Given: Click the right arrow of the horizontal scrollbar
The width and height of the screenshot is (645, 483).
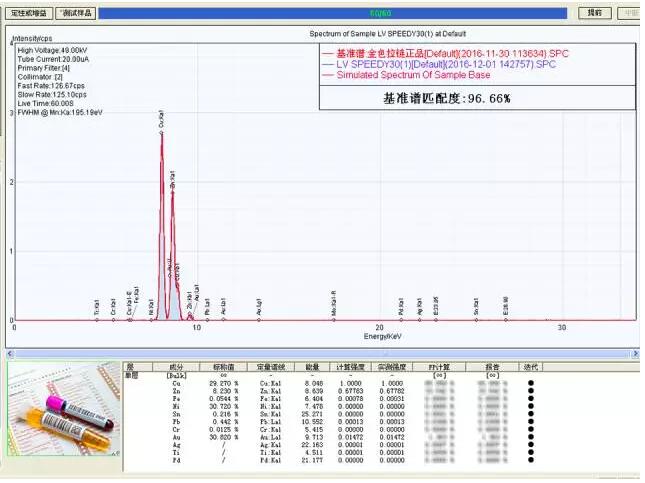Looking at the screenshot, I should click(636, 353).
